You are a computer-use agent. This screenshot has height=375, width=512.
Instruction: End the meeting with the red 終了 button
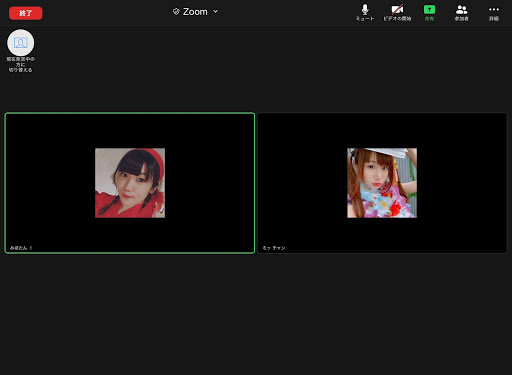click(26, 13)
